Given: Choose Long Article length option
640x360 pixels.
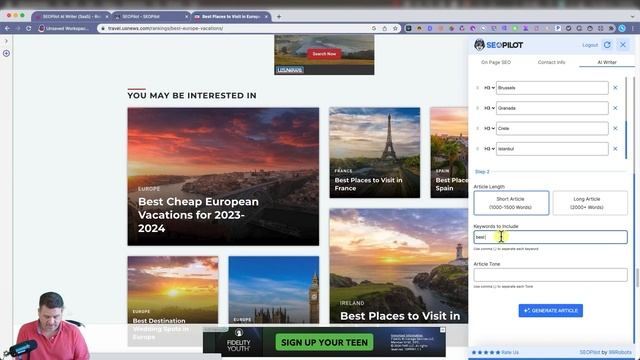Looking at the screenshot, I should pyautogui.click(x=590, y=203).
